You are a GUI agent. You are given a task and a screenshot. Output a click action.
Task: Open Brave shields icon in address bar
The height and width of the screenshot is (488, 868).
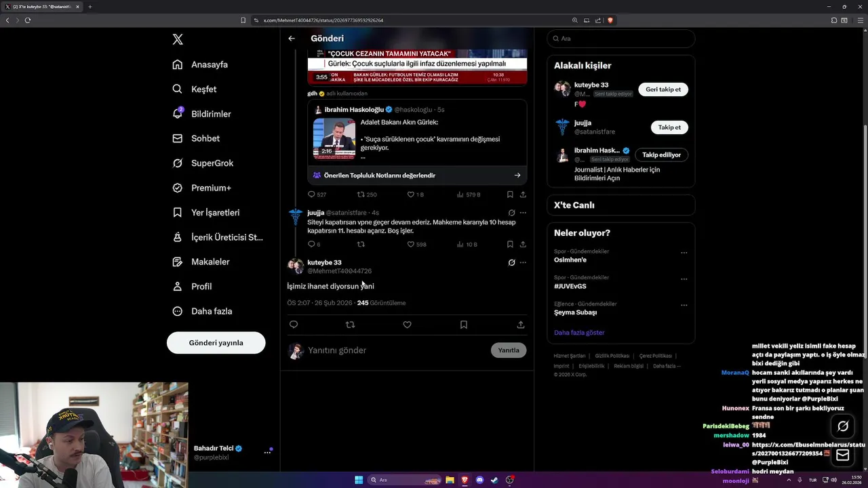(610, 20)
